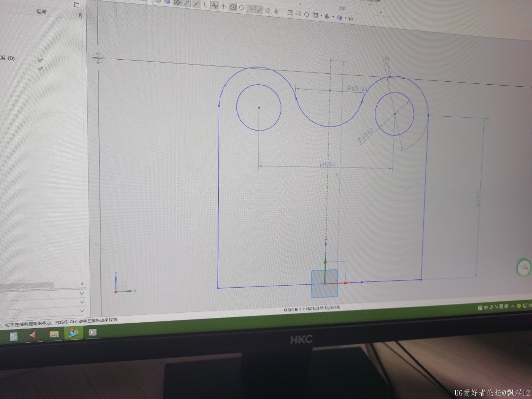Click the blue highlighted square at sketch origin

click(324, 284)
